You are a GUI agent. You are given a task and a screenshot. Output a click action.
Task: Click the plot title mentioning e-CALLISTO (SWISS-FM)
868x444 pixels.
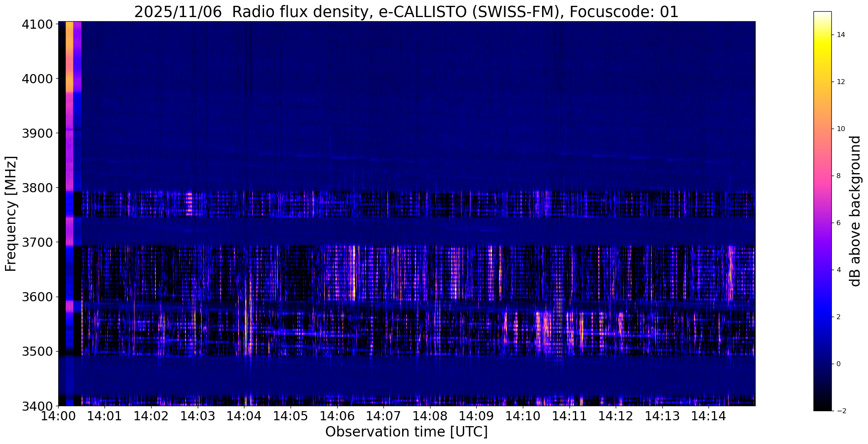pos(406,12)
